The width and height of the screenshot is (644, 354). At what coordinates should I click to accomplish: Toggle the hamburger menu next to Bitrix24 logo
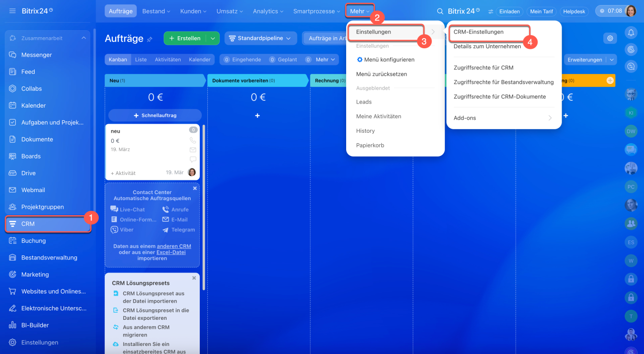[x=13, y=11]
